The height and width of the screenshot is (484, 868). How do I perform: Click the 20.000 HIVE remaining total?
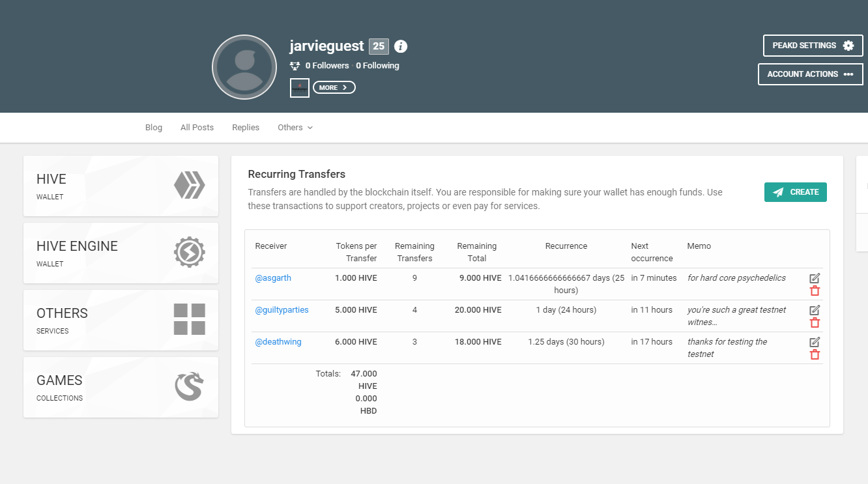pyautogui.click(x=478, y=310)
